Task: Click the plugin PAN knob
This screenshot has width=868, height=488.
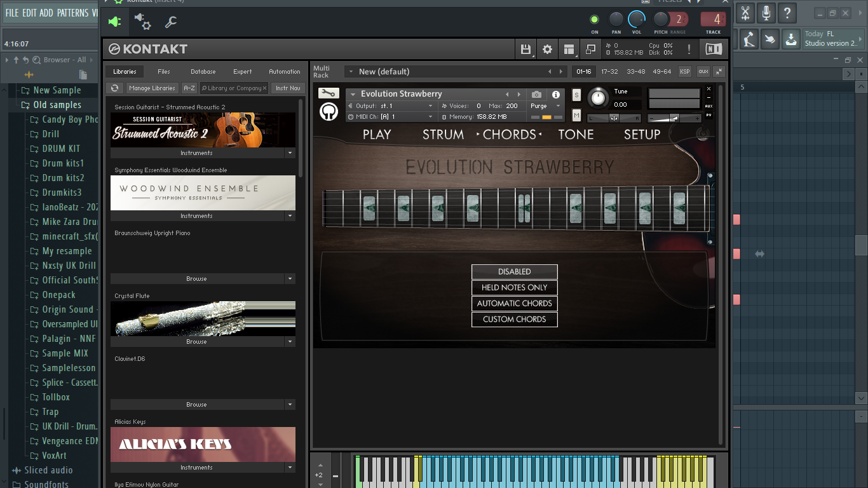Action: click(616, 19)
